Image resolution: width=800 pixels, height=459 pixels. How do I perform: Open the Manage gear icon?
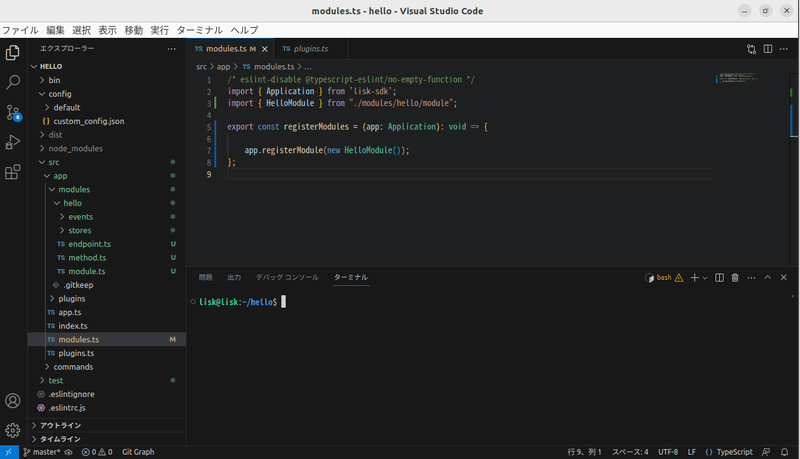click(x=13, y=430)
